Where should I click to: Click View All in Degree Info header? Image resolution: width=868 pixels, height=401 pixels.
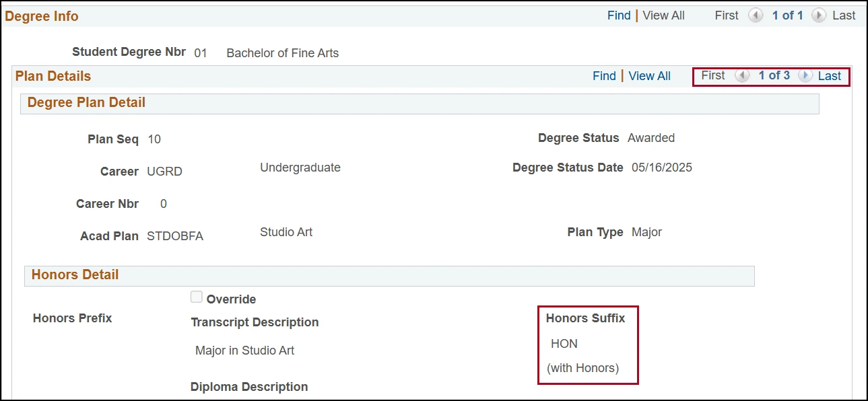pyautogui.click(x=664, y=15)
